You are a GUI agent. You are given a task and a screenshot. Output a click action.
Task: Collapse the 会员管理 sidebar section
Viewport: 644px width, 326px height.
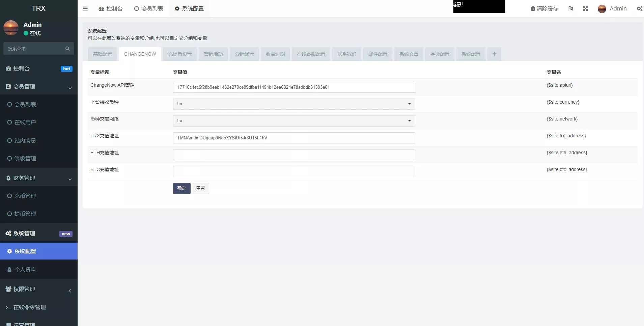70,88
